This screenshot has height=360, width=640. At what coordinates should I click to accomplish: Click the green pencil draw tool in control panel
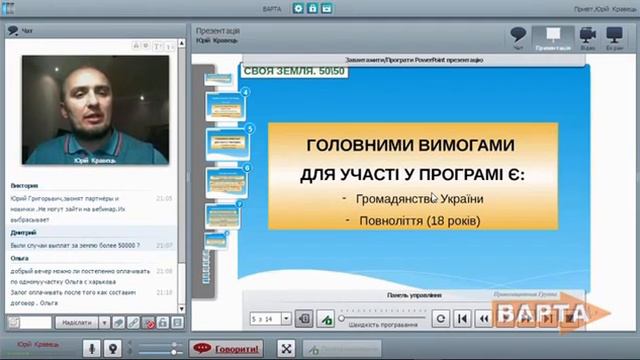[326, 318]
